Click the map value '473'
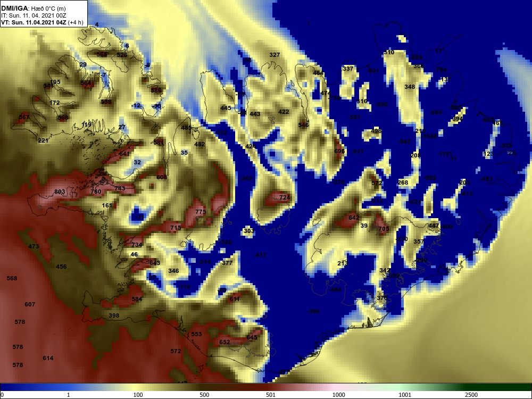Image resolution: width=532 pixels, height=399 pixels. click(34, 246)
